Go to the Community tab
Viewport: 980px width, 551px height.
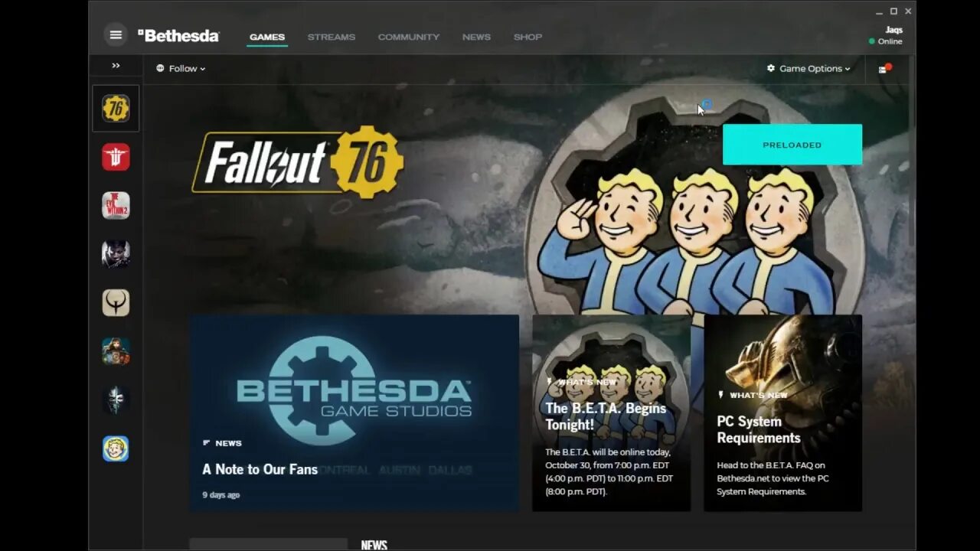coord(409,37)
